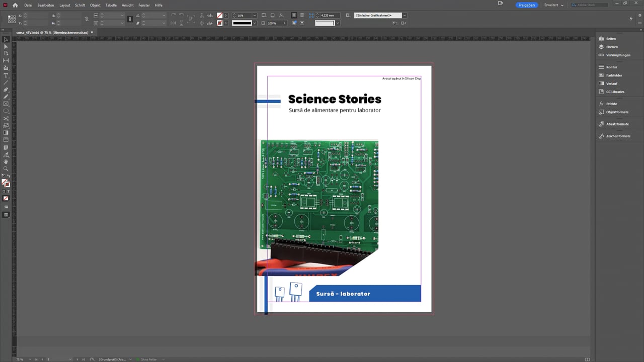
Task: Select the Scissors tool
Action: click(6, 119)
